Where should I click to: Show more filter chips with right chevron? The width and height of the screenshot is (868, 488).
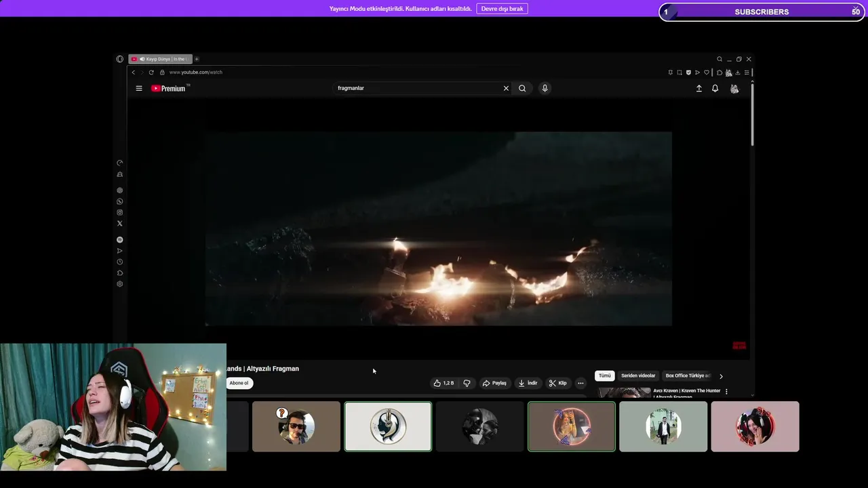pos(721,376)
